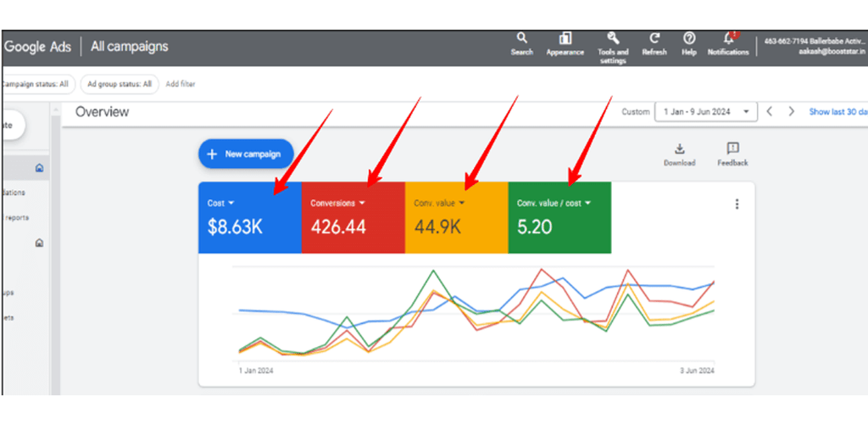Image resolution: width=868 pixels, height=425 pixels.
Task: Click the Show last 30 days link
Action: click(x=837, y=112)
